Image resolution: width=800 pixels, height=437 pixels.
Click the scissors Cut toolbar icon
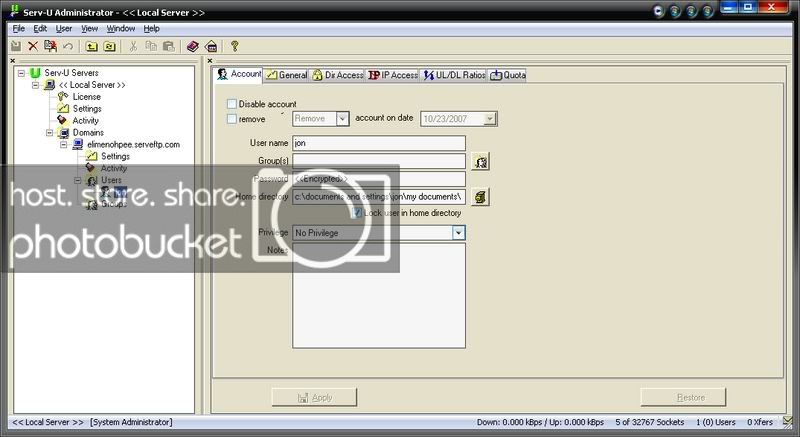(133, 46)
